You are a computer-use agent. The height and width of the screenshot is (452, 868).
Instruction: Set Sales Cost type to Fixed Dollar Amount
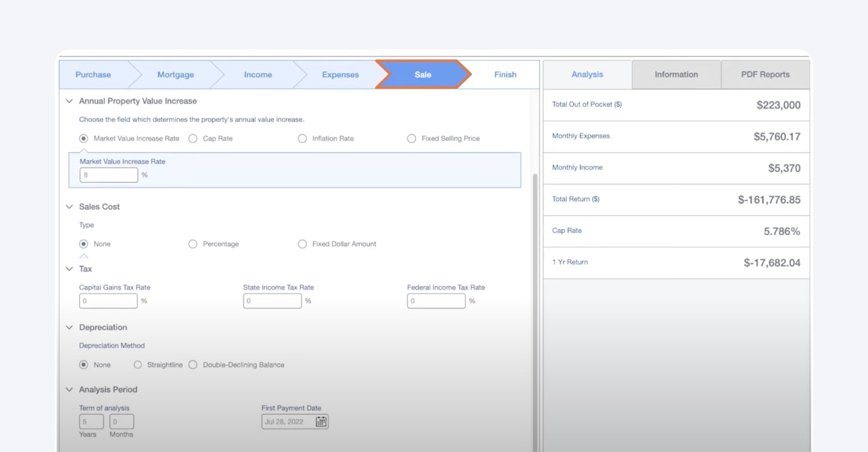302,243
